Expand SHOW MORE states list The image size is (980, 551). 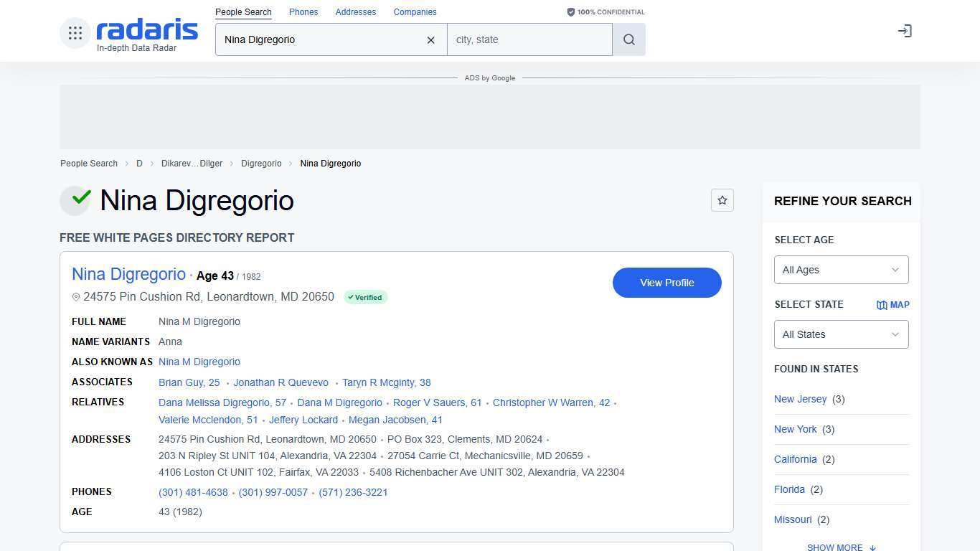[841, 547]
